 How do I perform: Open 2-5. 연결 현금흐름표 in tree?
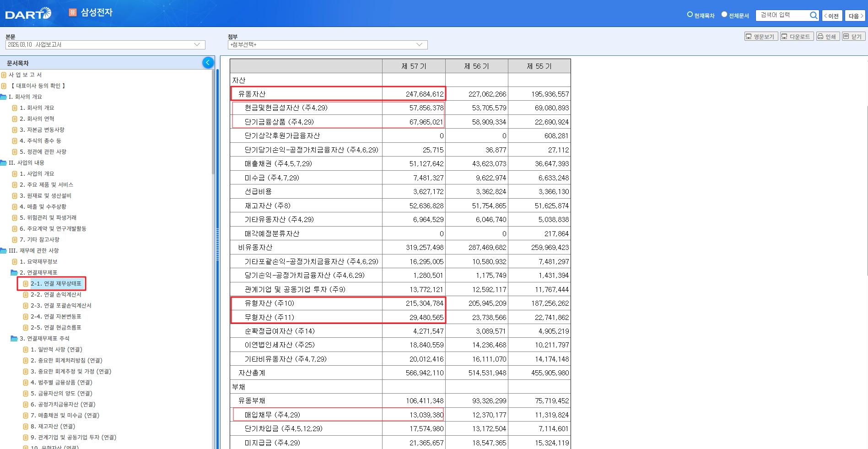(55, 328)
